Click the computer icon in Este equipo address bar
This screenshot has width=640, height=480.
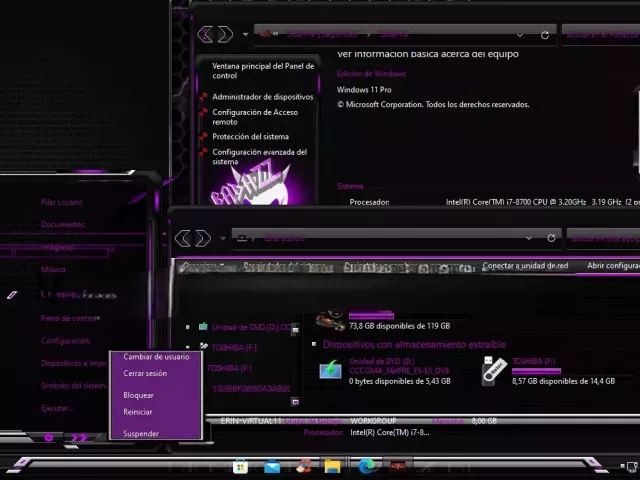(x=242, y=238)
